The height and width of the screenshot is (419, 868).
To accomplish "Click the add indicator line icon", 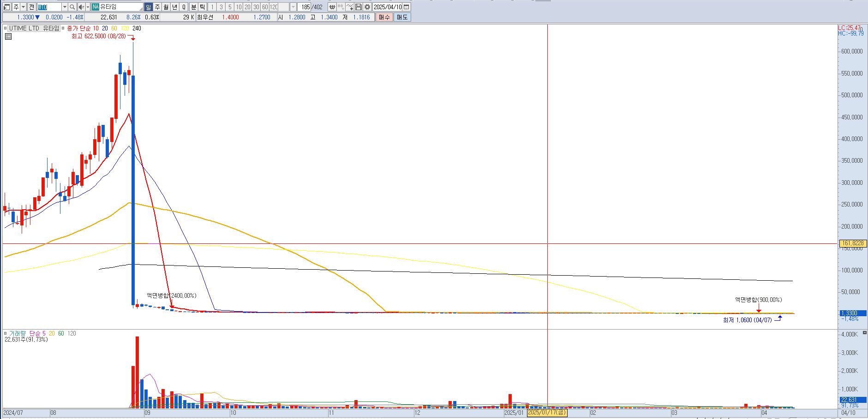I will (350, 7).
